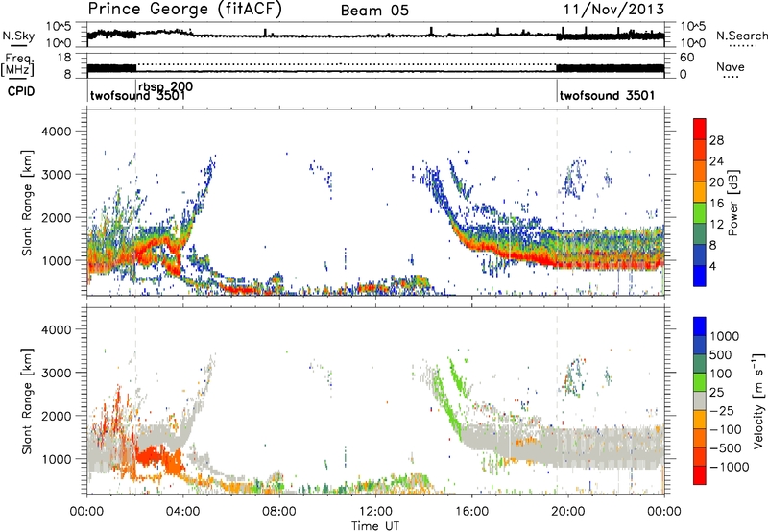Image resolution: width=768 pixels, height=532 pixels.
Task: Click the 'Power [dB]' colorbar title
Action: coord(733,203)
